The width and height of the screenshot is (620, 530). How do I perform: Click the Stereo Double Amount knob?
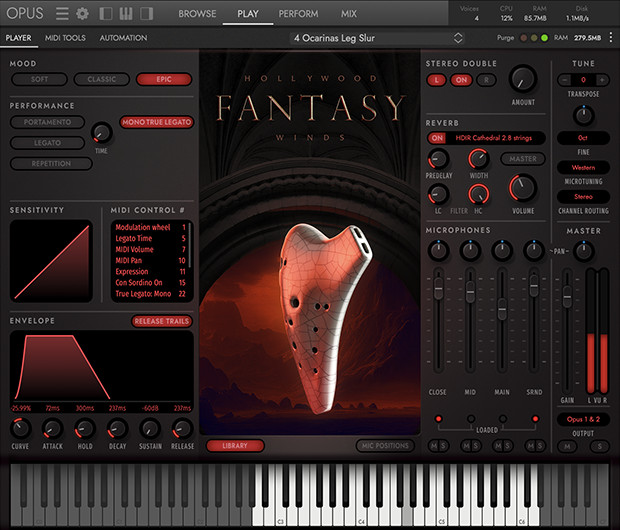pyautogui.click(x=522, y=78)
